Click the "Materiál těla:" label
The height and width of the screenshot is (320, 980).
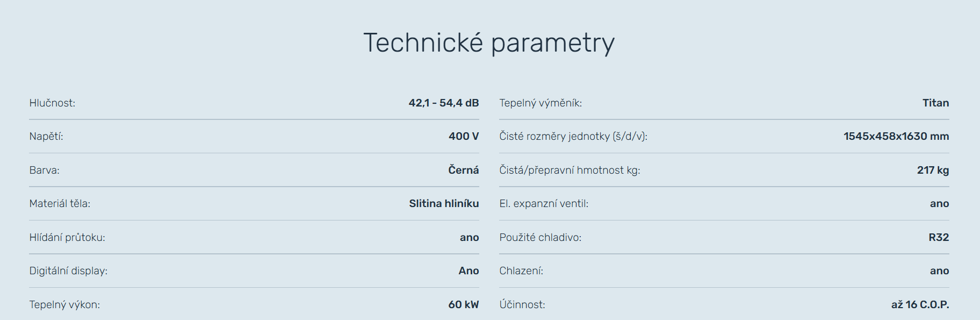coord(60,203)
